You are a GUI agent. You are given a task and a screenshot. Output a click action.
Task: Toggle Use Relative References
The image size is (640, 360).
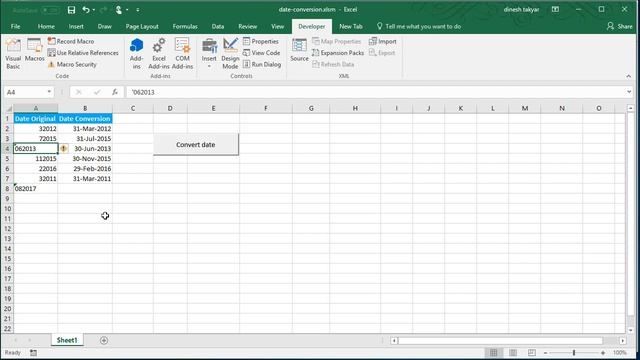click(83, 53)
